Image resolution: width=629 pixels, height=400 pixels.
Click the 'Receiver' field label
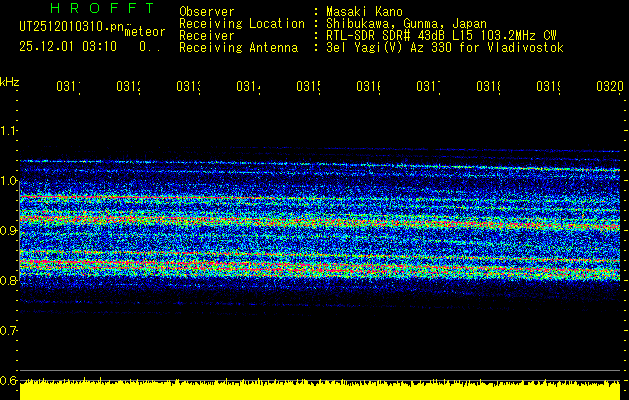pos(207,36)
